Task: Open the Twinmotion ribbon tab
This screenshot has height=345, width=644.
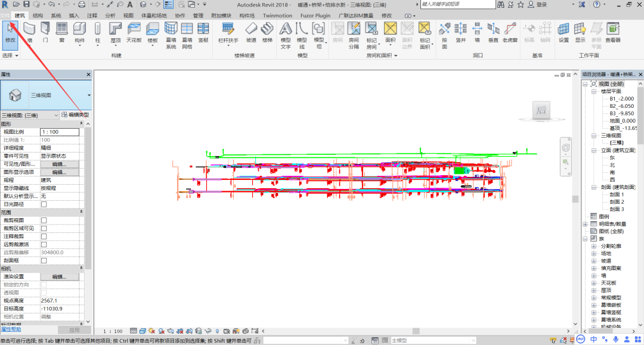Action: [278, 15]
